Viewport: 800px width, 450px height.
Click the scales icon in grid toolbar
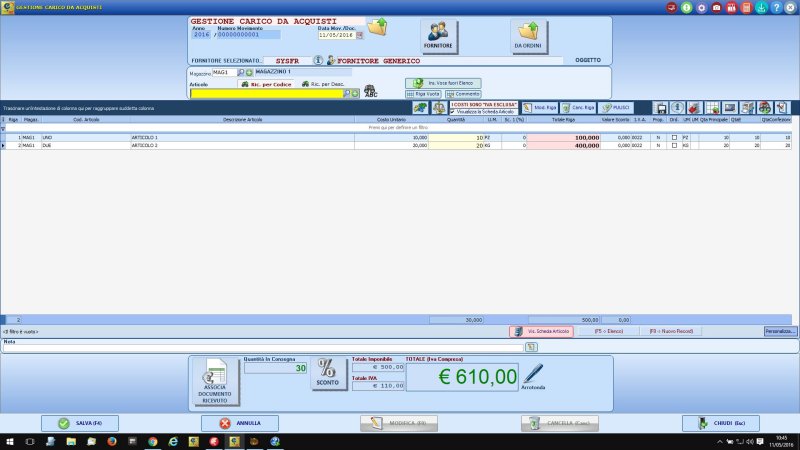click(439, 108)
